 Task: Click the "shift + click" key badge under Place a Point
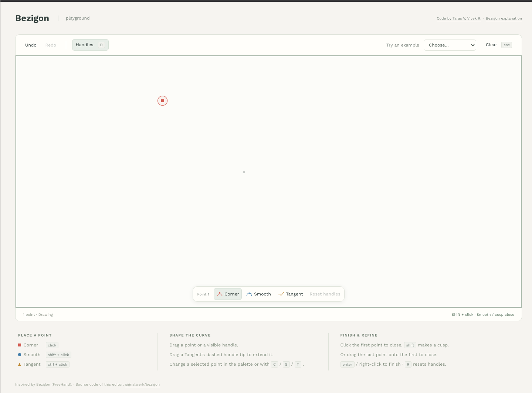tap(58, 355)
